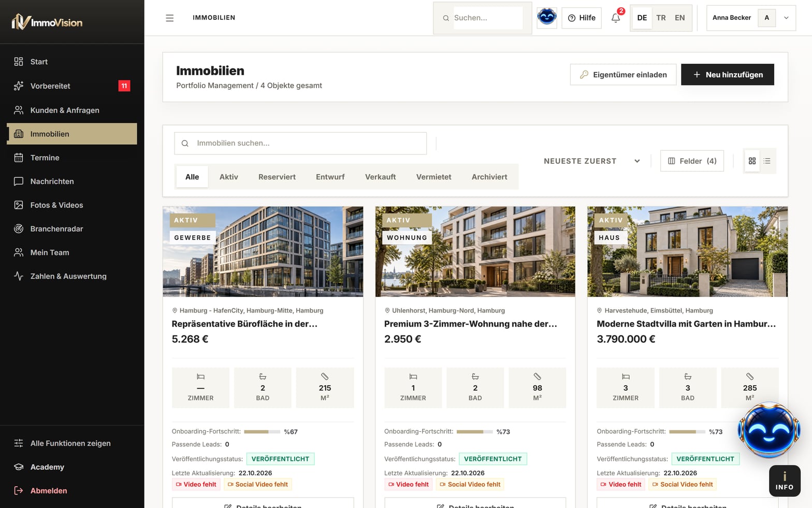Open the Neueste zuerst sort dropdown
812x508 pixels.
point(592,161)
